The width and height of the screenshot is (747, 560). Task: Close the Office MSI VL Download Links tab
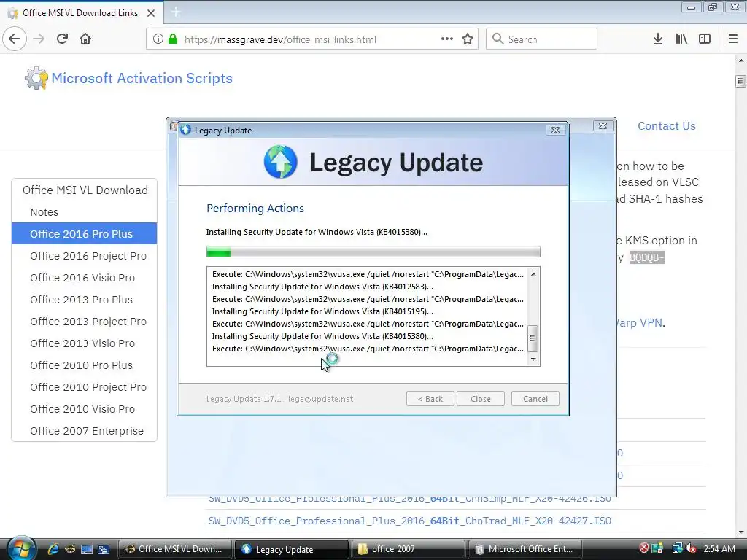tap(151, 13)
